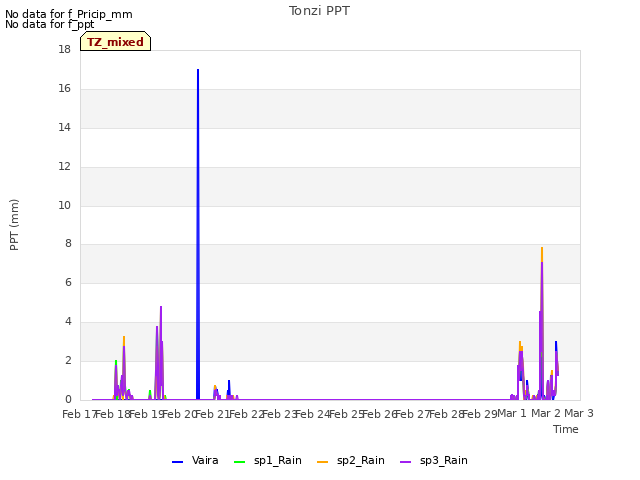Toggle the sp2_Rain legend series
The height and width of the screenshot is (480, 640).
(351, 461)
